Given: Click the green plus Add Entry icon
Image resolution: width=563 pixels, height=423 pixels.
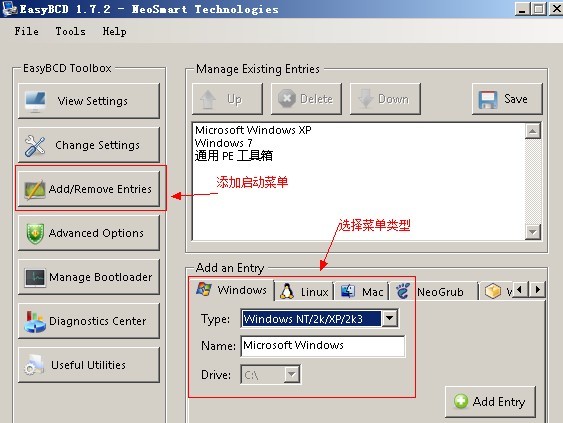Looking at the screenshot, I should [x=461, y=401].
